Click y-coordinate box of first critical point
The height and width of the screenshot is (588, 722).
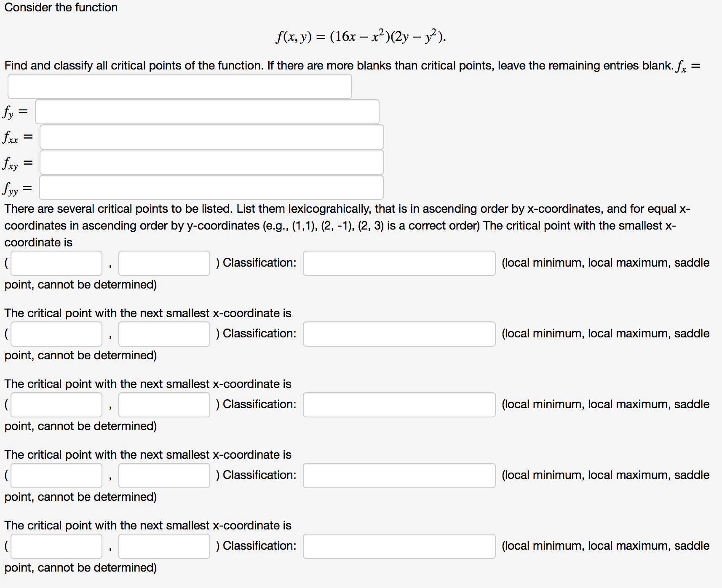164,263
